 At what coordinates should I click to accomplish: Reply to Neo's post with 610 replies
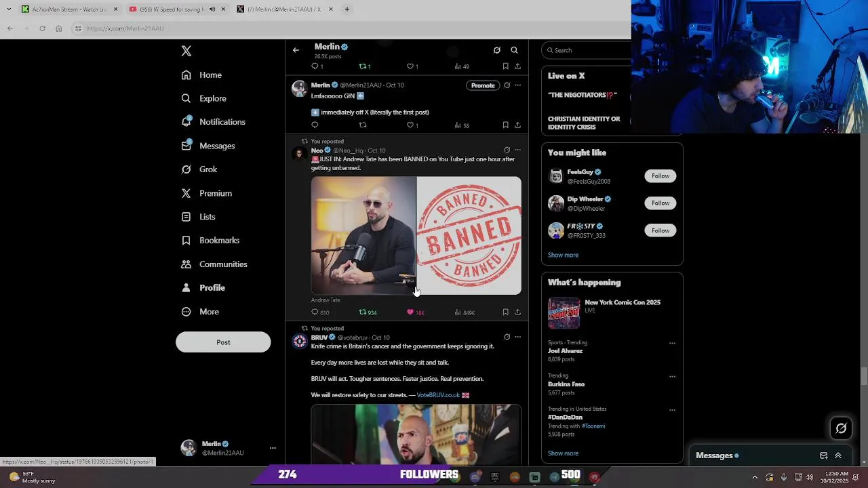pos(320,312)
